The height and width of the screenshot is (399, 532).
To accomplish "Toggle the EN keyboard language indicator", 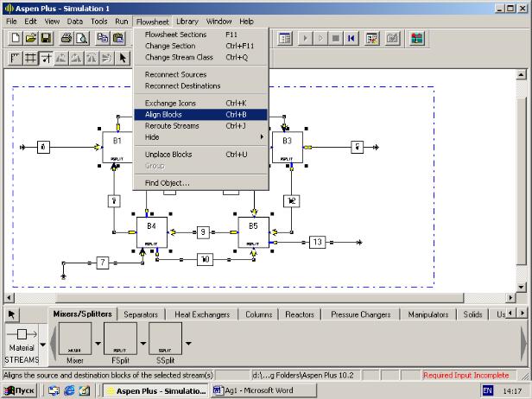I will coord(488,391).
